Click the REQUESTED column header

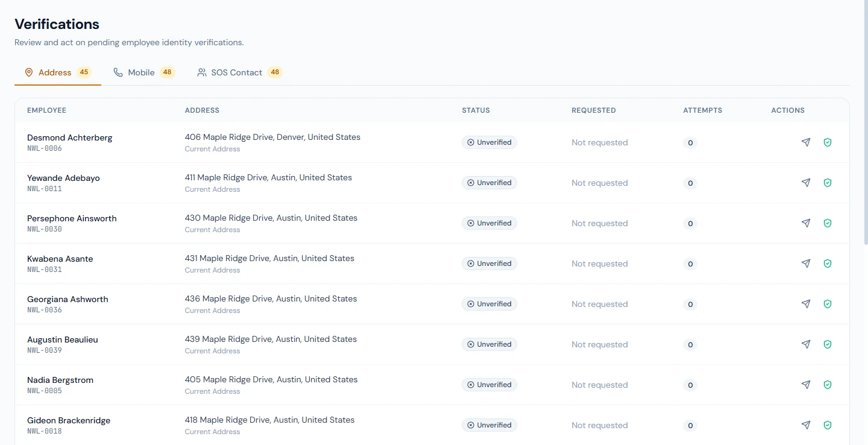click(x=594, y=110)
